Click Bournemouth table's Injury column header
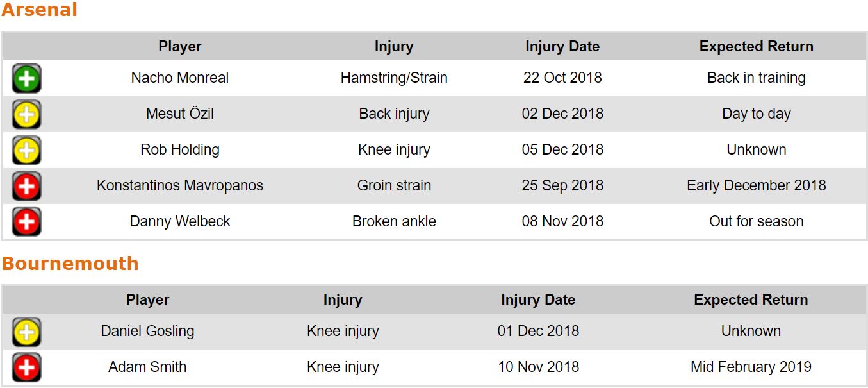The image size is (868, 388). pos(343,300)
